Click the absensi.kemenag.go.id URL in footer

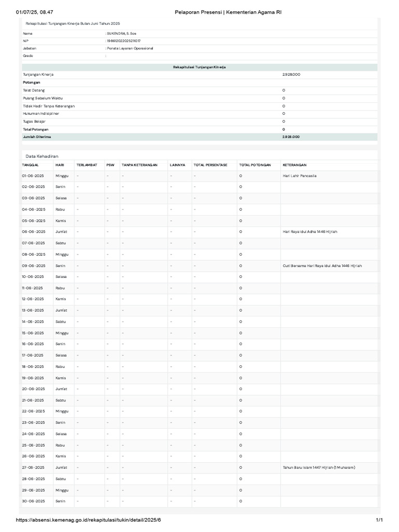pyautogui.click(x=88, y=520)
